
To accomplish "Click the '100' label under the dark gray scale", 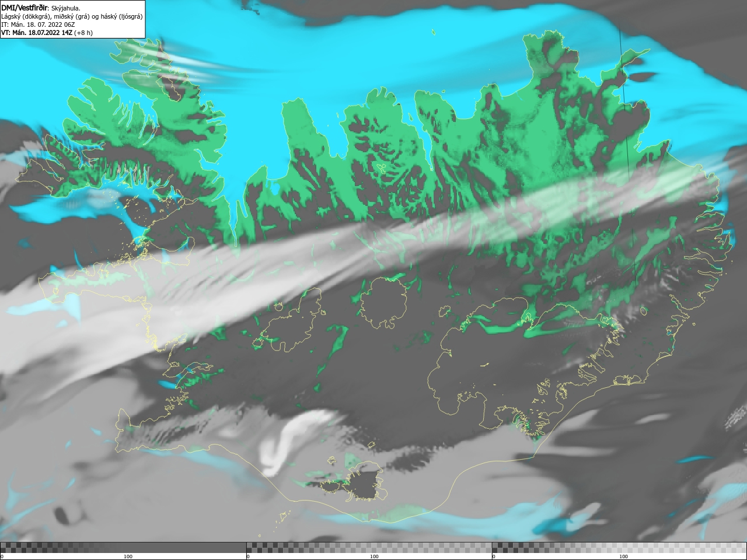I will click(x=128, y=556).
